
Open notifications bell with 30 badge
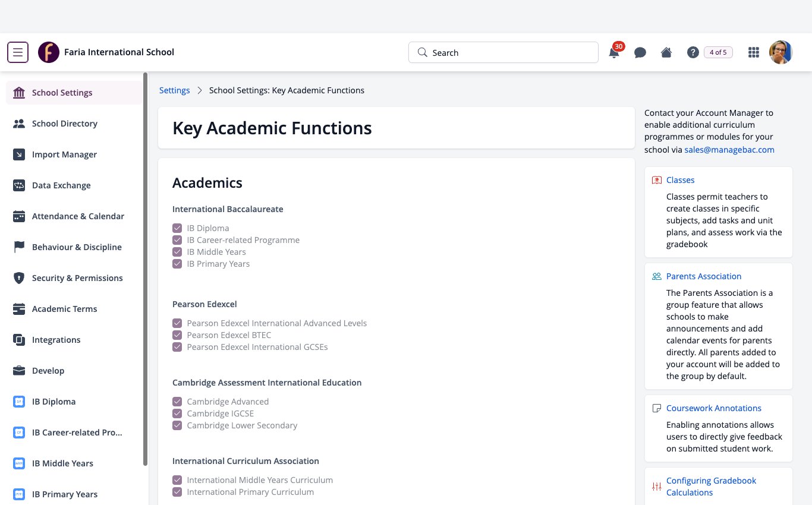pyautogui.click(x=614, y=52)
